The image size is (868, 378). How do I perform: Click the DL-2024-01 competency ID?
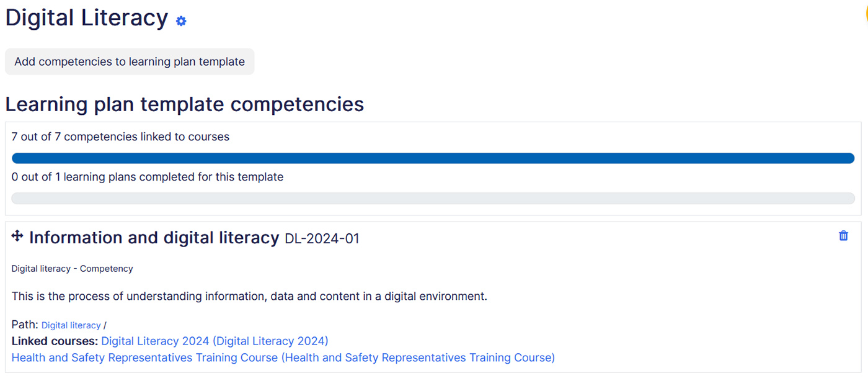point(322,238)
